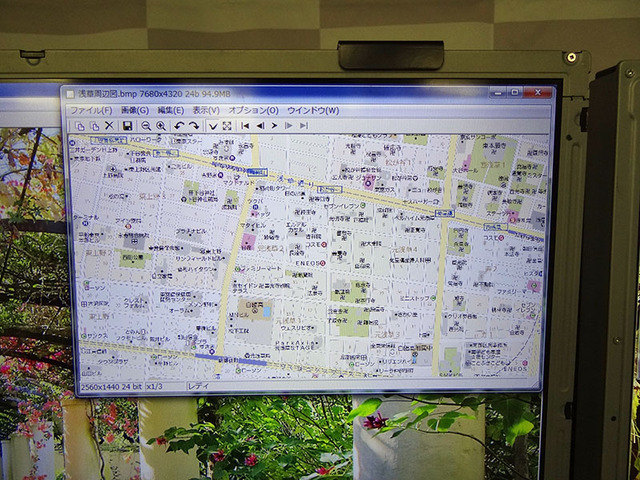Zoom in using the plus magnifier icon
Image resolution: width=640 pixels, height=480 pixels.
tap(161, 126)
